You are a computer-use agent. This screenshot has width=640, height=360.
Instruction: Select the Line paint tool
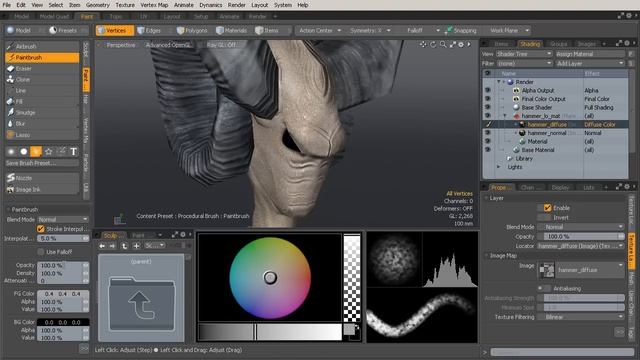click(x=42, y=91)
